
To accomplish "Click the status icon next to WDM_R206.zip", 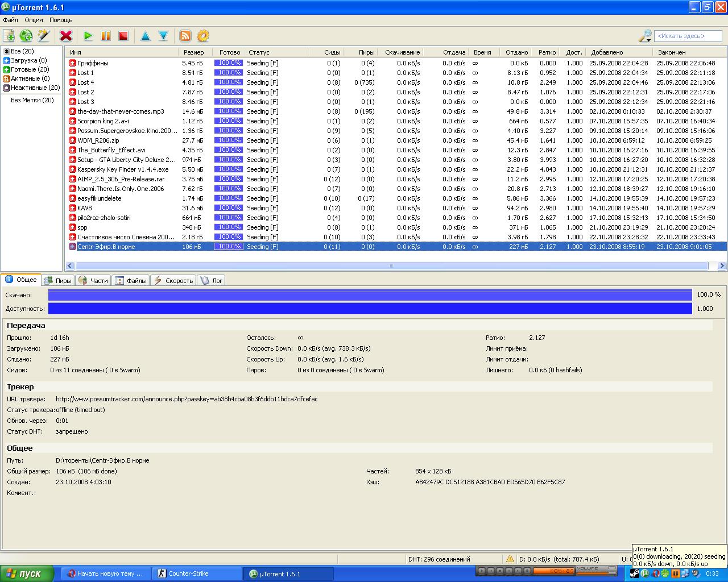I will click(72, 140).
